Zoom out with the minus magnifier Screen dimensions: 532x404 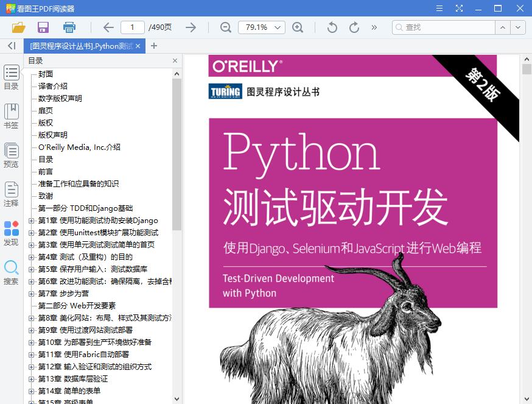(x=226, y=27)
